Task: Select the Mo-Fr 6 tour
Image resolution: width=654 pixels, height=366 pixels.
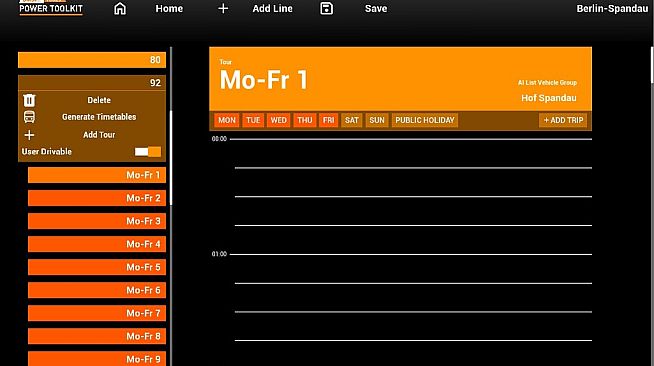Action: [x=97, y=290]
